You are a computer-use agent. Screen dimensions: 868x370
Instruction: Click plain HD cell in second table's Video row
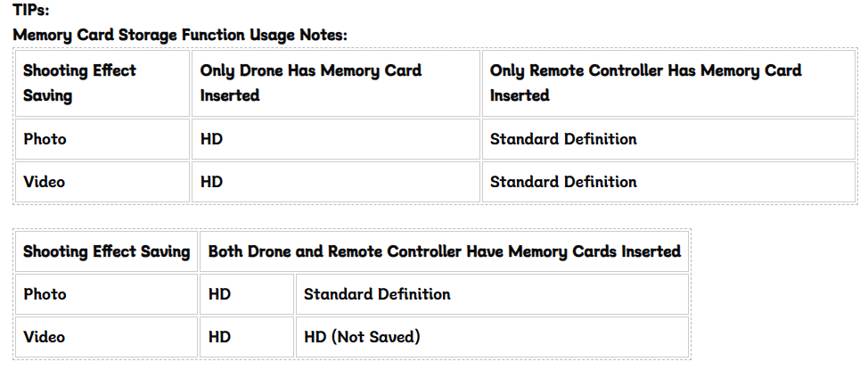[219, 337]
